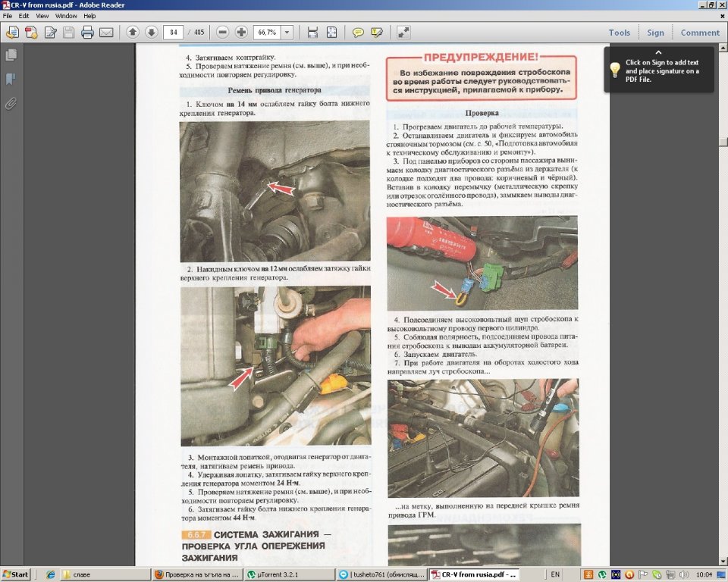Go to next page arrow
Screen dimensions: 728x582
[x=151, y=33]
